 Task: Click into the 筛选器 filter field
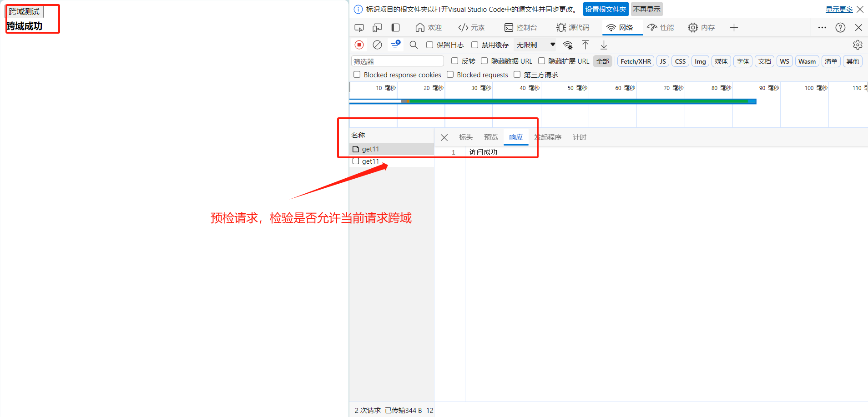[x=397, y=61]
